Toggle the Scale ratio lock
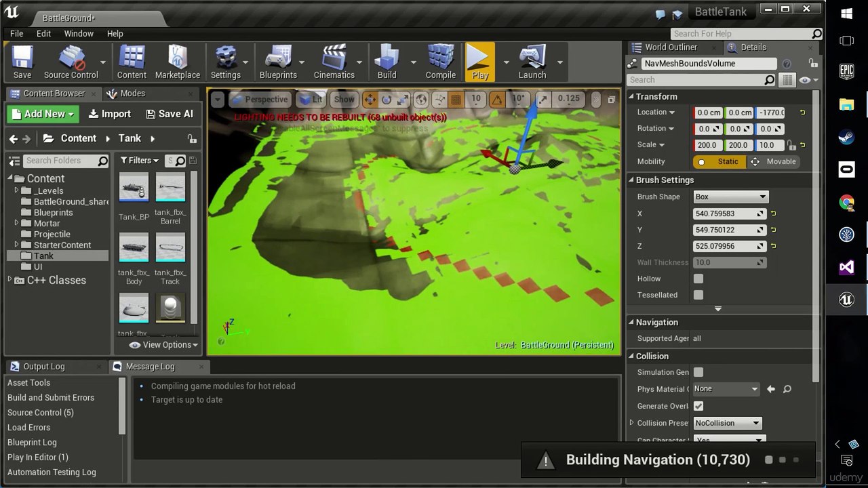This screenshot has height=488, width=868. 791,145
